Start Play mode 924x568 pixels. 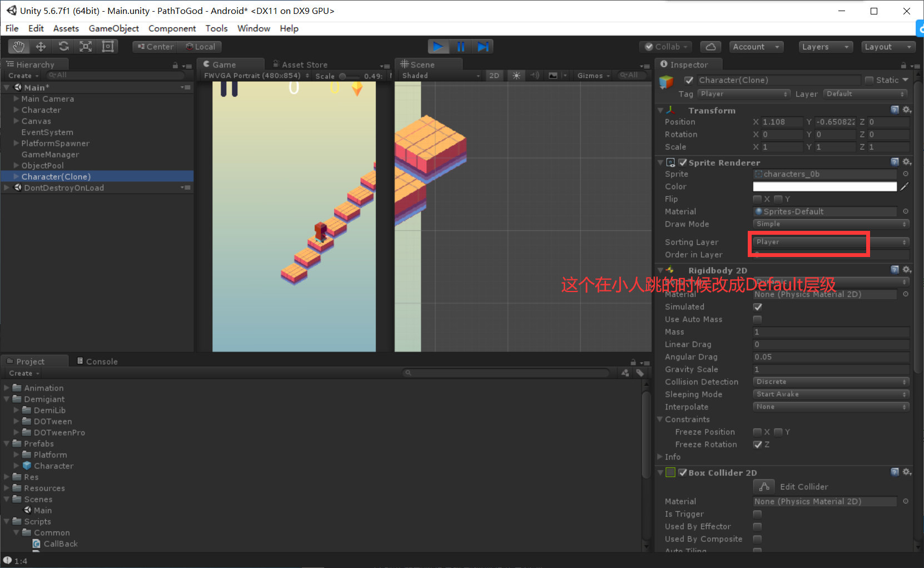(438, 47)
